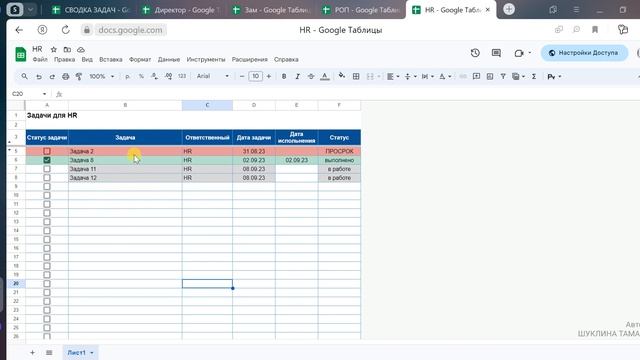The width and height of the screenshot is (640, 360).
Task: Check the checkbox for Задача 12
Action: [47, 178]
